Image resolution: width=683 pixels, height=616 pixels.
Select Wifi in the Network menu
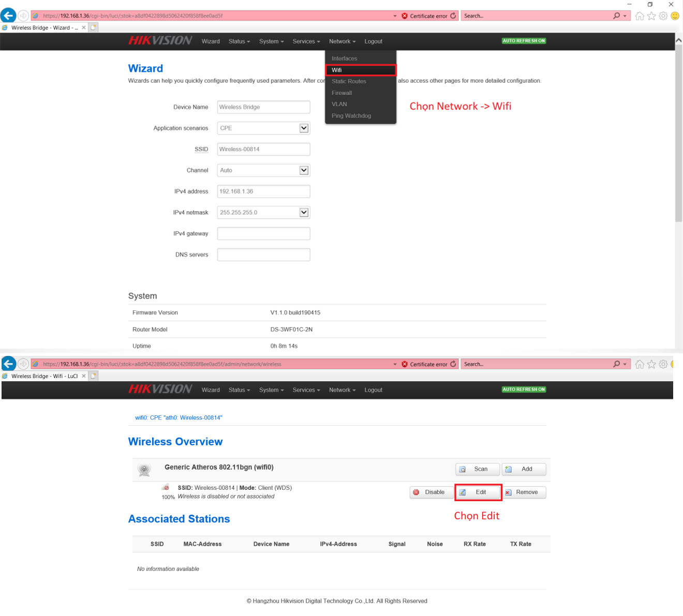pyautogui.click(x=360, y=70)
